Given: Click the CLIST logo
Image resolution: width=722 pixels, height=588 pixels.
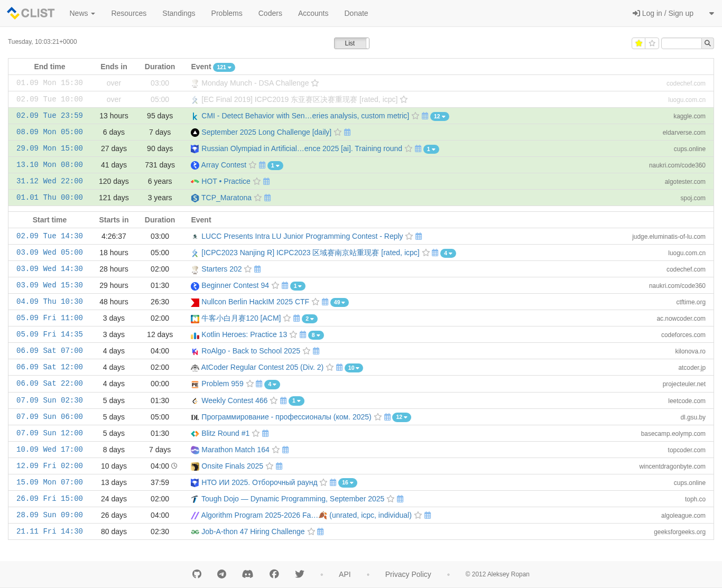Looking at the screenshot, I should point(31,13).
